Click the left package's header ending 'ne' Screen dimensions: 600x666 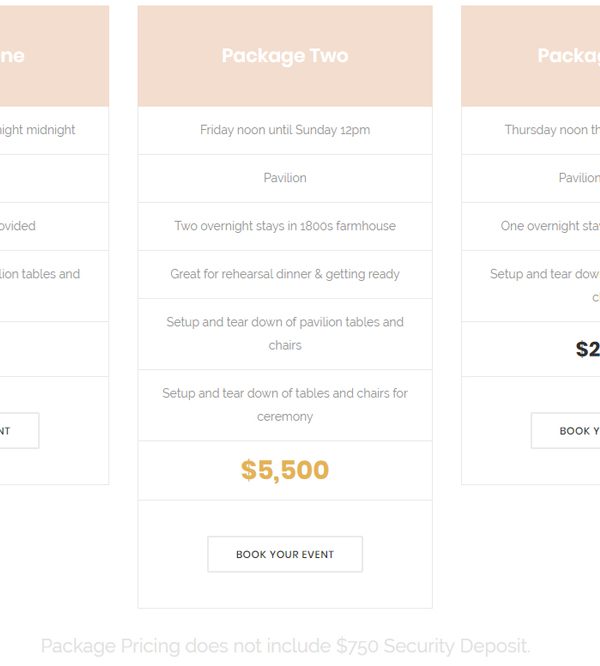click(x=54, y=56)
